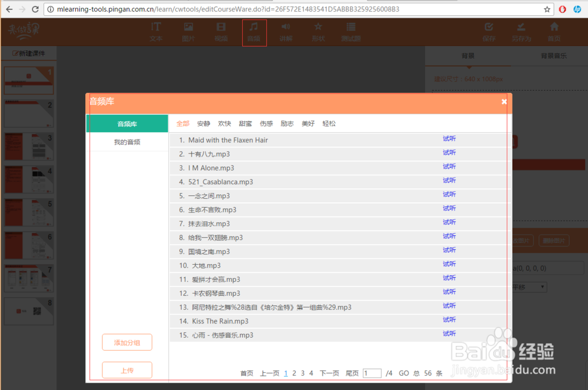Click 试听 for 大地.mp3
The height and width of the screenshot is (390, 588).
449,264
